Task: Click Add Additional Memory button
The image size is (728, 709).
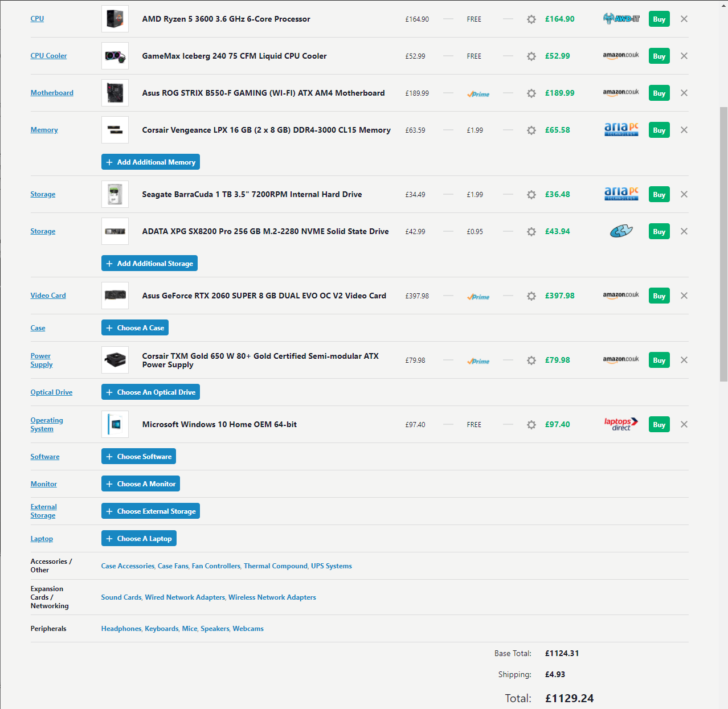Action: click(x=150, y=162)
